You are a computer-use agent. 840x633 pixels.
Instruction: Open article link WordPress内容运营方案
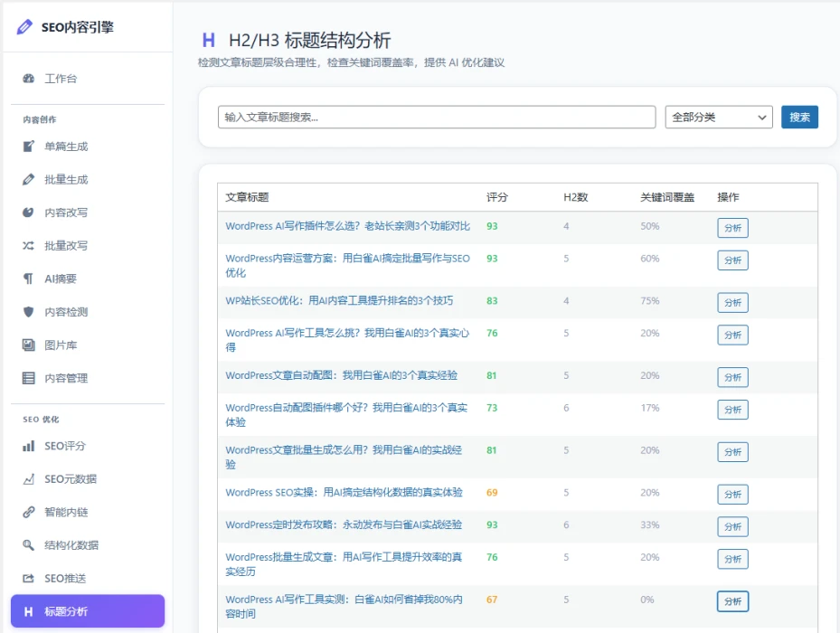coord(348,265)
